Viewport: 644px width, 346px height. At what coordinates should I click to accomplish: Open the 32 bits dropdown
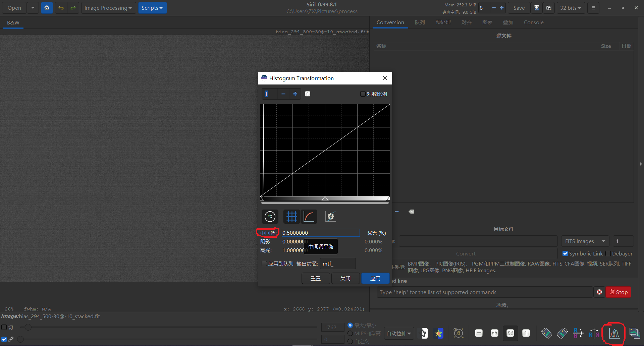pyautogui.click(x=571, y=8)
